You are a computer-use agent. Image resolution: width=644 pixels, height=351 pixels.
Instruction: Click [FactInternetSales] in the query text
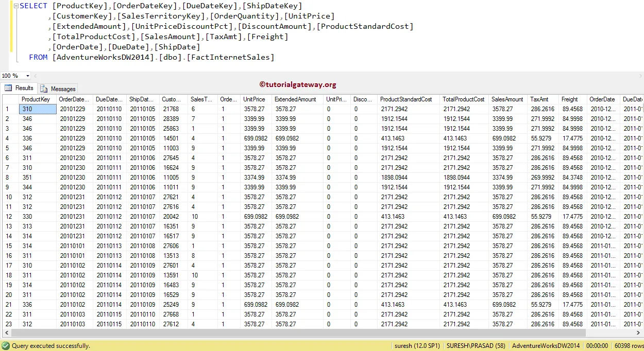[x=230, y=57]
